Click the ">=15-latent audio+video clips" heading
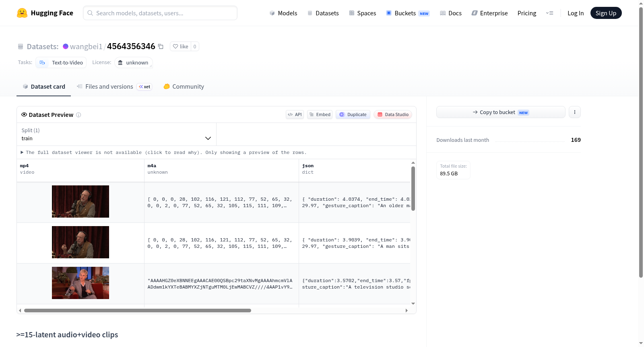644x347 pixels. pos(67,335)
